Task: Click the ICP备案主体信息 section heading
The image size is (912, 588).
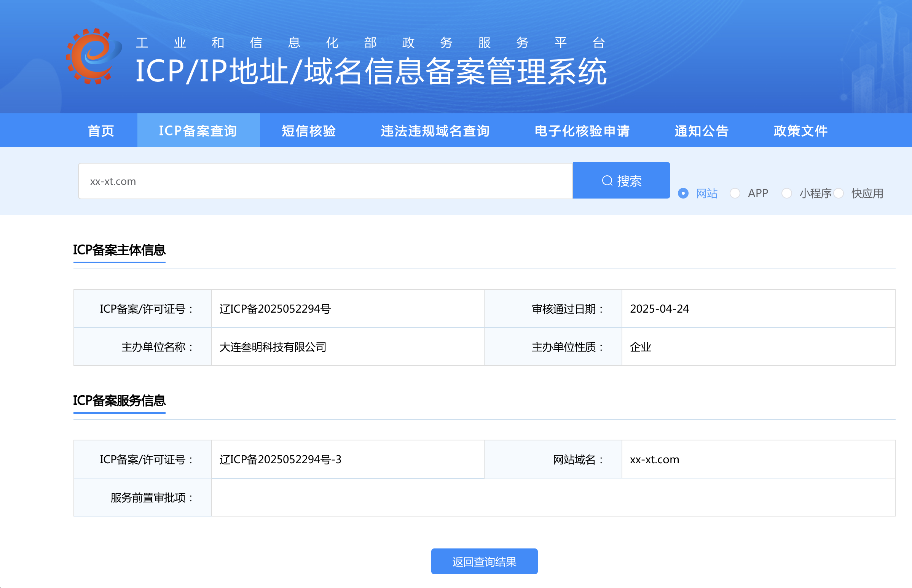Action: pyautogui.click(x=119, y=250)
